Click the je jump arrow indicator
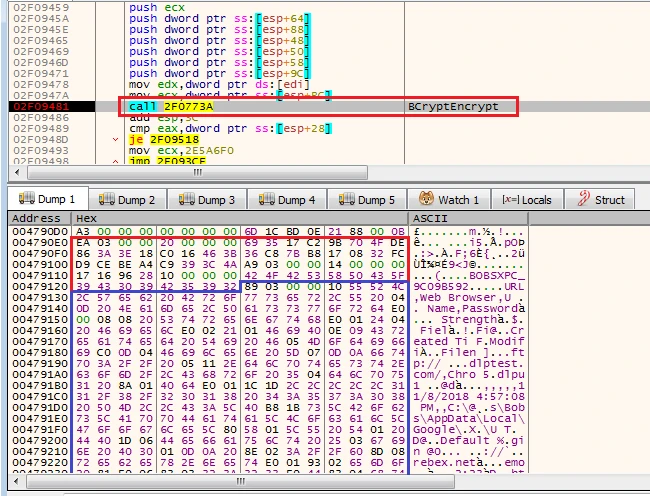The image size is (650, 496). 116,140
